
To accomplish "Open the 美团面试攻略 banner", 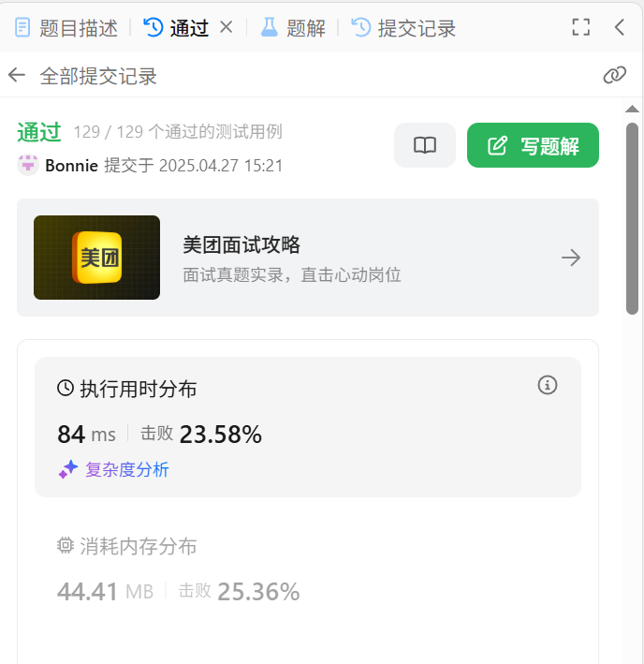I will 308,258.
